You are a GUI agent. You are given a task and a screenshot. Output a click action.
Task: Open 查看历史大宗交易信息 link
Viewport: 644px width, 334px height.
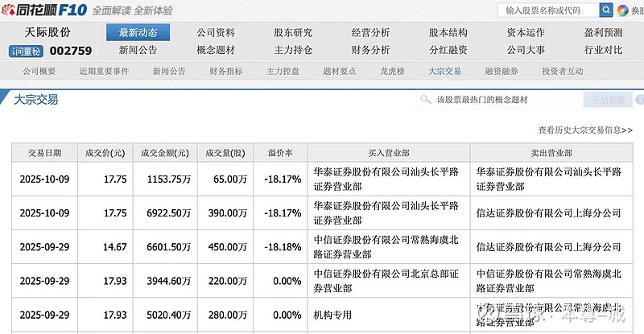[585, 130]
